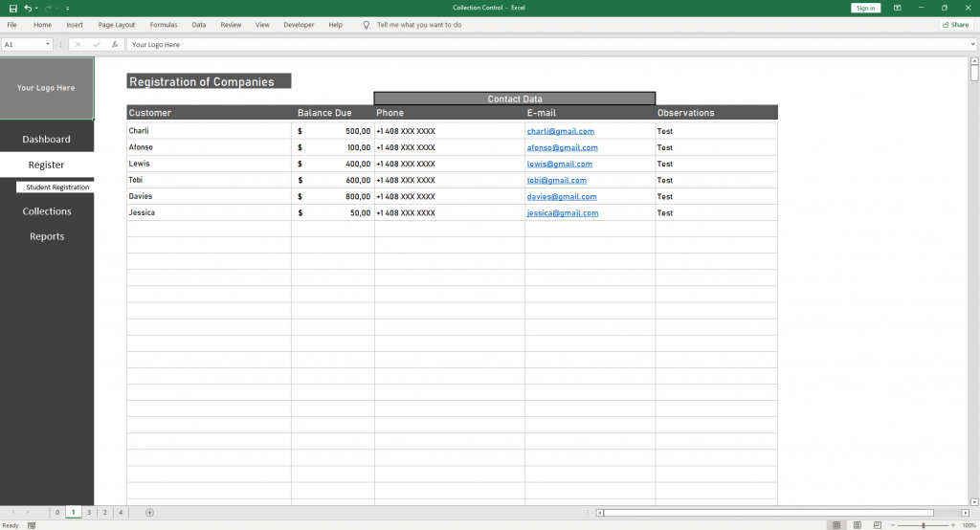Open the jessica@gmail.com link
Screen dimensions: 980x530
(x=563, y=212)
